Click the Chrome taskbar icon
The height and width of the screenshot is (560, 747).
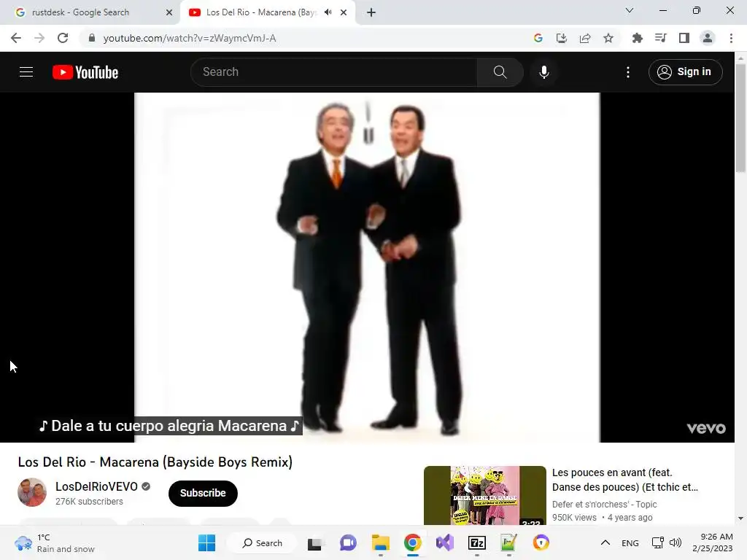coord(413,542)
